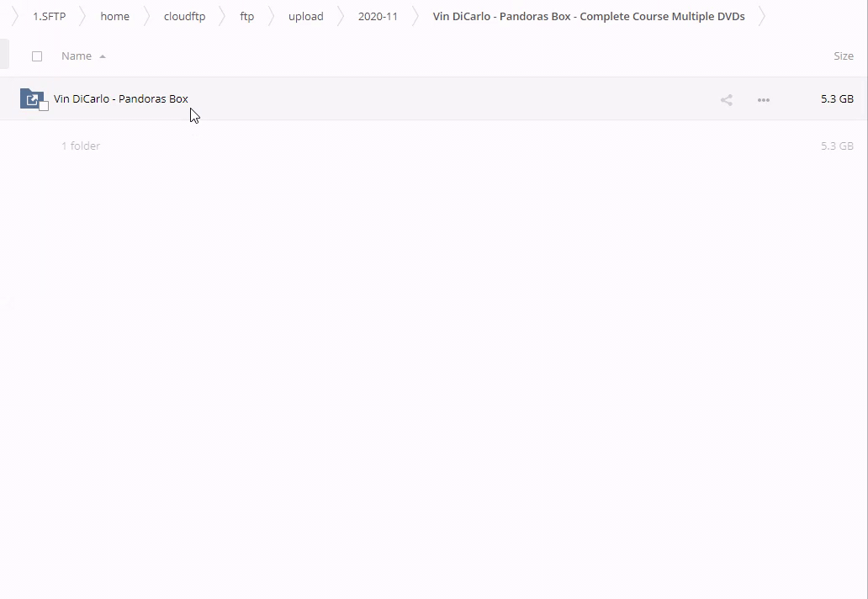Navigate to the home breadcrumb
Viewport: 868px width, 599px height.
pos(114,16)
